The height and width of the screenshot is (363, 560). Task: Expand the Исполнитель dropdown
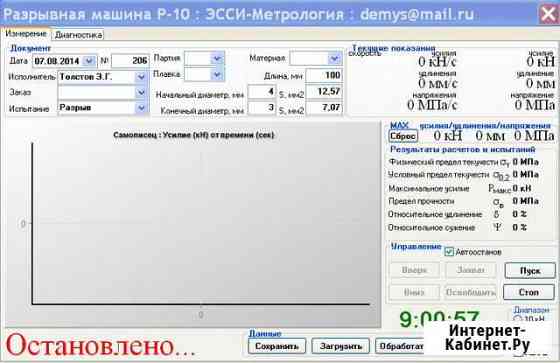(141, 77)
